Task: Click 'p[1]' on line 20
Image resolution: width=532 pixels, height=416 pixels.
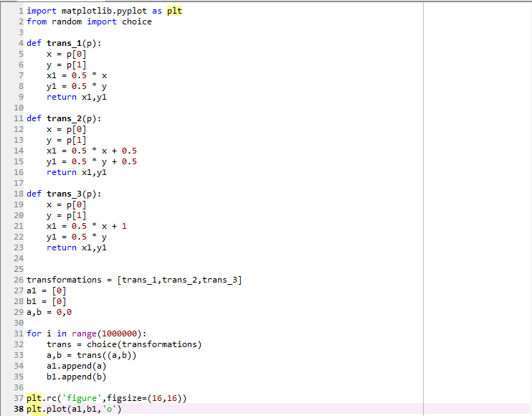Action: pos(76,215)
